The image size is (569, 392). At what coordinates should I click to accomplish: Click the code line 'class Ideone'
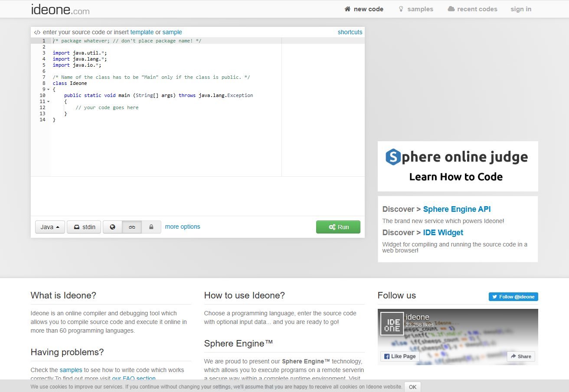point(70,83)
